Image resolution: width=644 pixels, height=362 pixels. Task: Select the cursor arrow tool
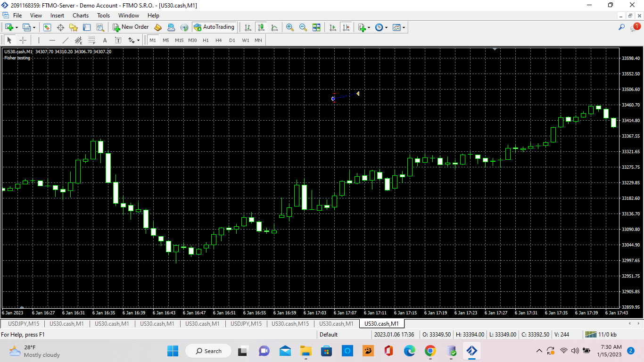click(x=9, y=40)
